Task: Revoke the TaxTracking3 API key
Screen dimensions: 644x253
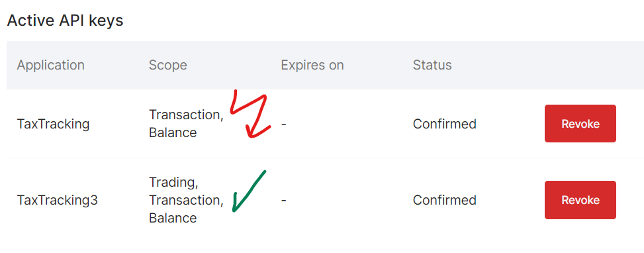Action: coord(580,200)
